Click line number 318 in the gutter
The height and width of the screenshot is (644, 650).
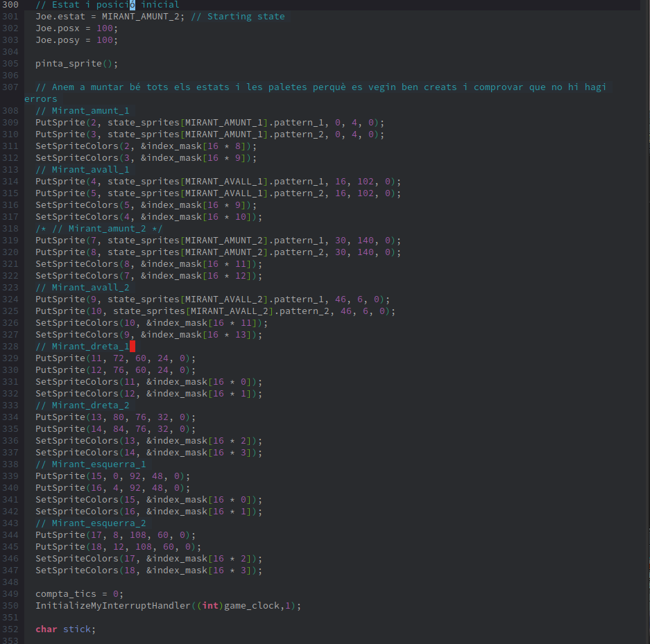[10, 229]
